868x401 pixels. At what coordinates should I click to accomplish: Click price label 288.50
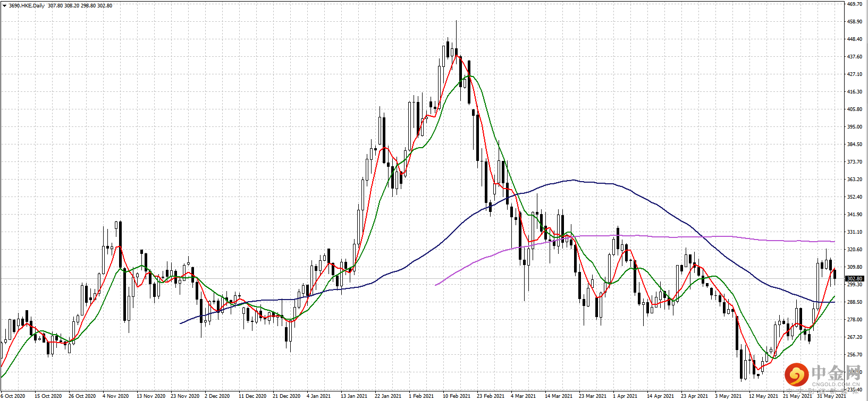tap(855, 302)
